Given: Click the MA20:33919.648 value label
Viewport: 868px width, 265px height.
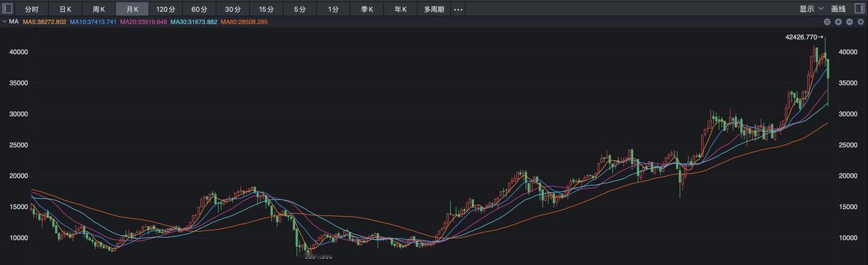Looking at the screenshot, I should pyautogui.click(x=143, y=22).
